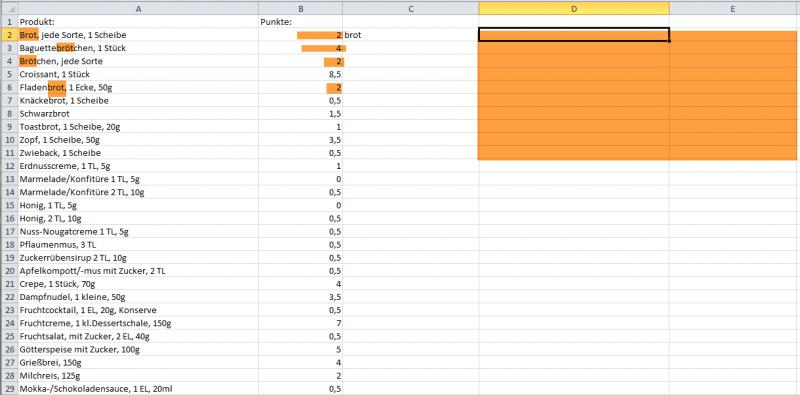Select column A header
800x395 pixels.
point(138,9)
